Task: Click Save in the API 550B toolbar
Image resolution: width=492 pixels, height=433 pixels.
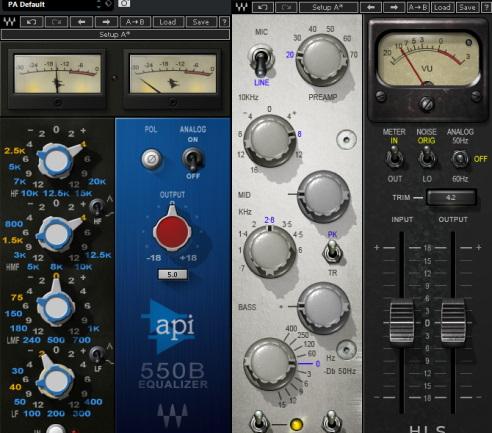Action: [200, 22]
